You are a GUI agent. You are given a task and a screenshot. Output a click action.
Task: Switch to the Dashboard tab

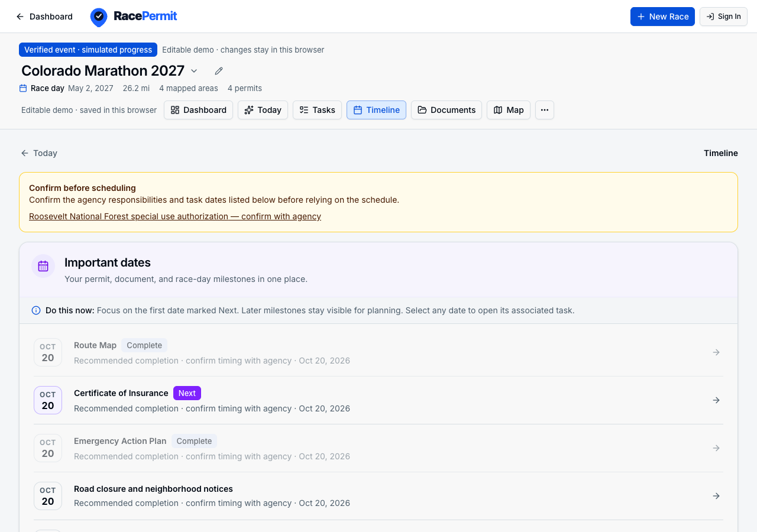tap(198, 110)
